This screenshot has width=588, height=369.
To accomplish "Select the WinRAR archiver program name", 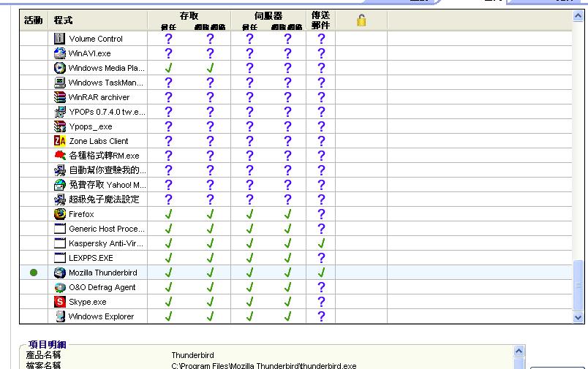I will (99, 97).
